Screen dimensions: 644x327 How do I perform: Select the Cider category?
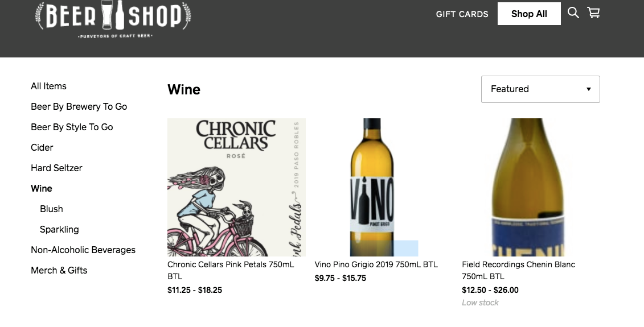[x=42, y=147]
